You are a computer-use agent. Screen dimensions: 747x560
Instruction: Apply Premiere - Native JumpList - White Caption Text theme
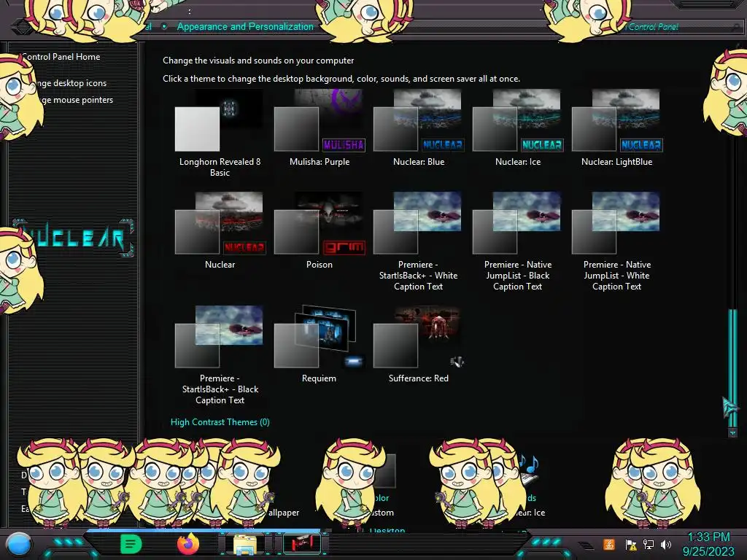point(617,241)
